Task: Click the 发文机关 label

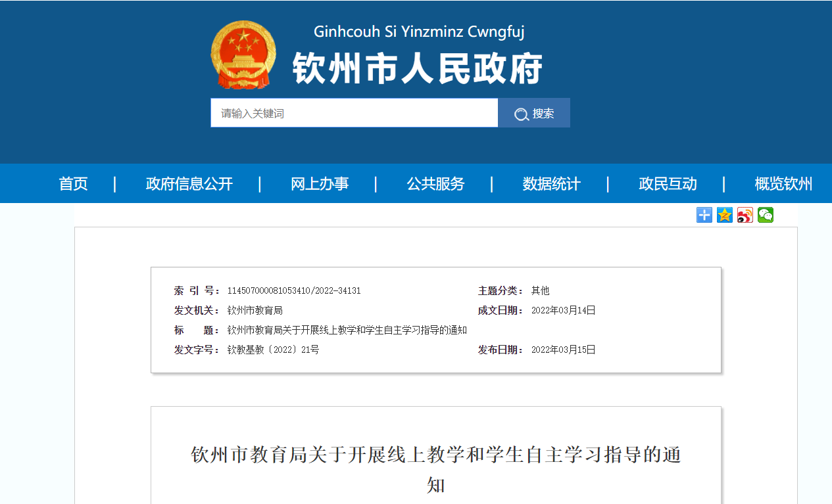Action: [x=197, y=311]
